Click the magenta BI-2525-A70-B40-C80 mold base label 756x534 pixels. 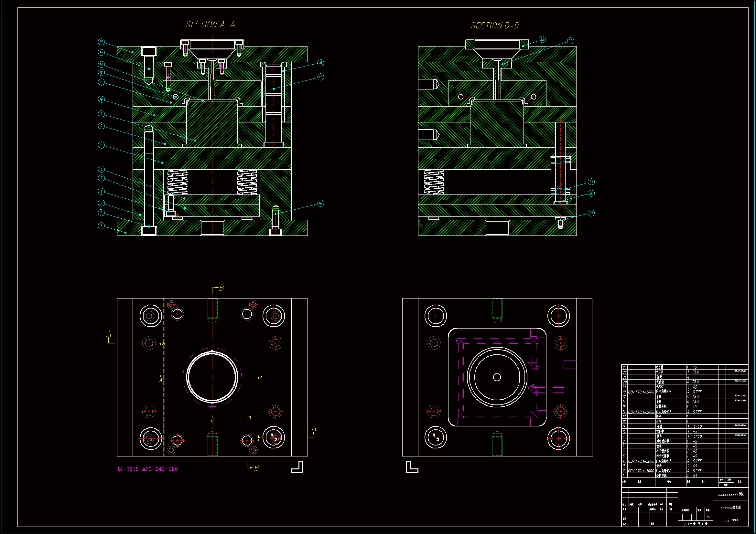click(x=147, y=469)
